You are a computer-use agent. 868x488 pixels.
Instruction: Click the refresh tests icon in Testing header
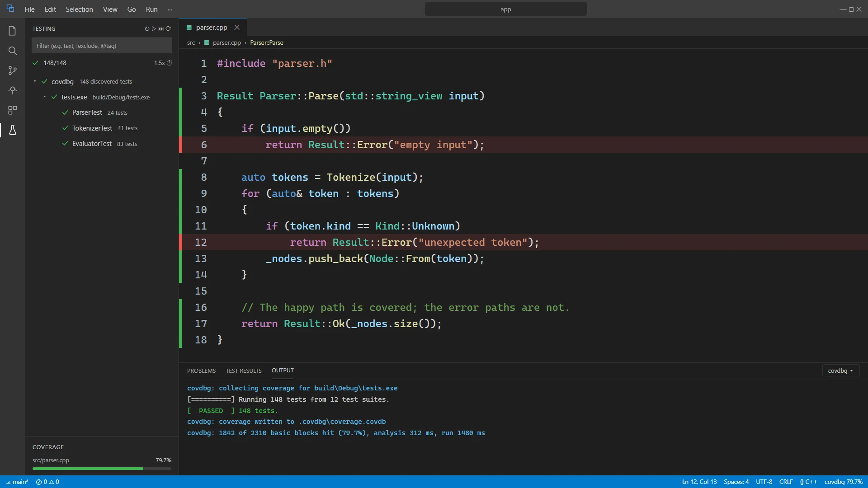tap(147, 28)
